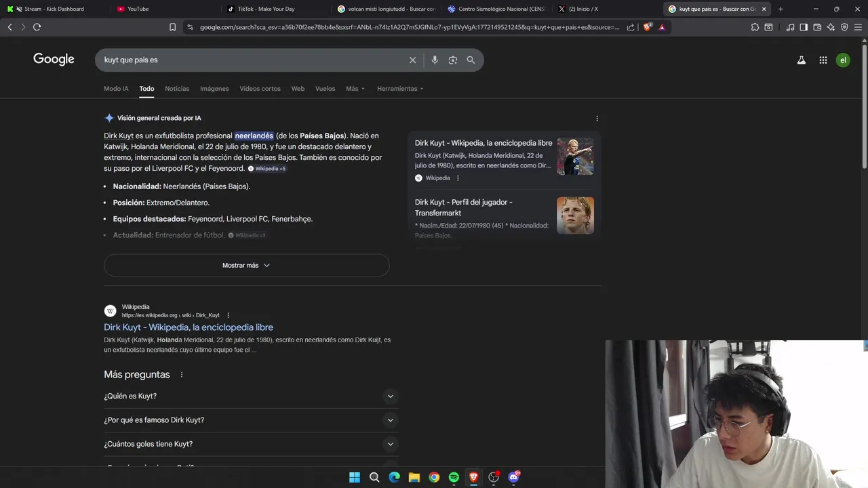868x488 pixels.
Task: Open the browser hamburger main menu
Action: point(858,27)
